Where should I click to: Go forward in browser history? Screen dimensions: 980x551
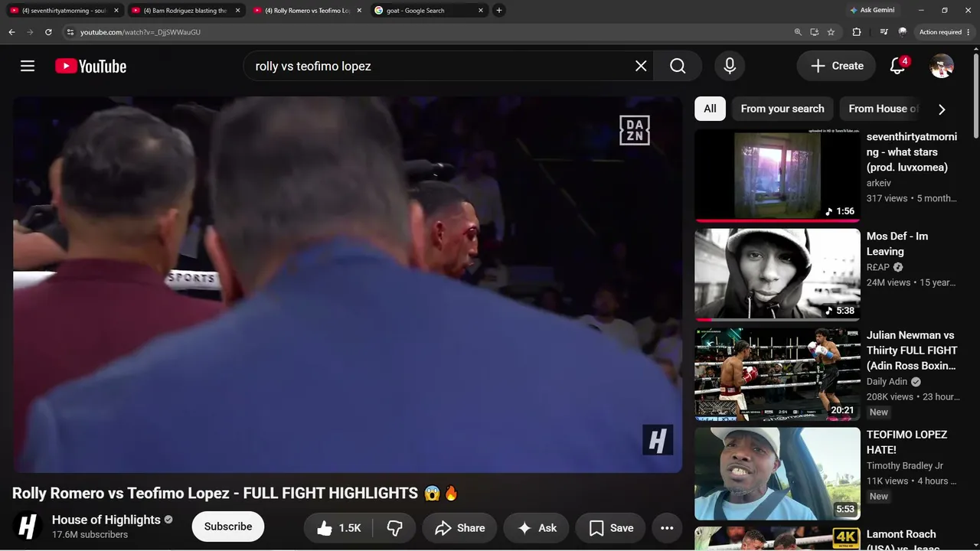click(x=30, y=32)
